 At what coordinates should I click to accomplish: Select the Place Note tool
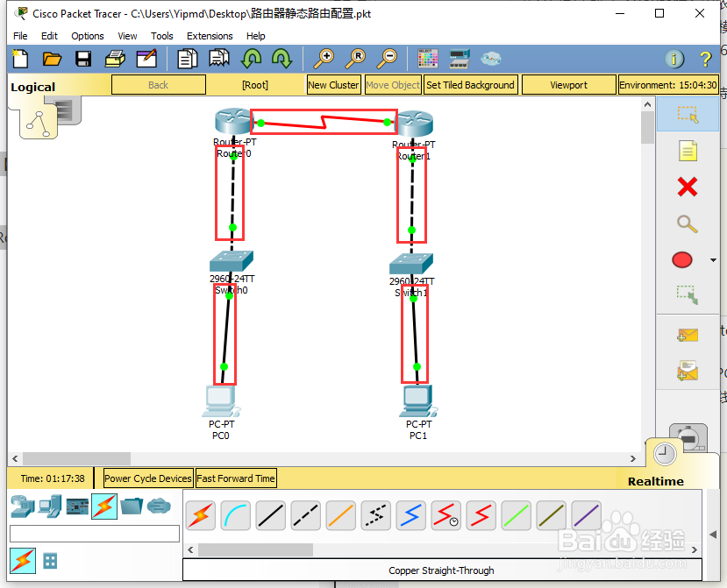click(688, 151)
